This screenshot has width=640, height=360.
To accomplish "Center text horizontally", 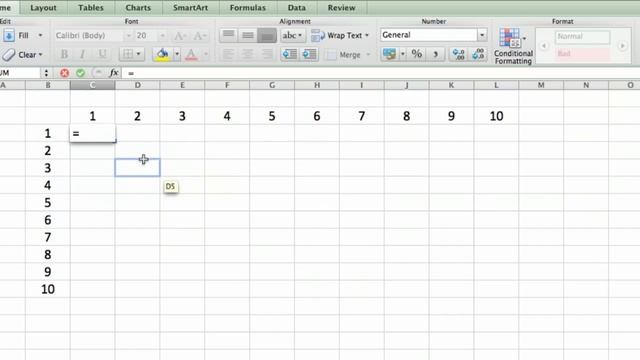I will (247, 54).
